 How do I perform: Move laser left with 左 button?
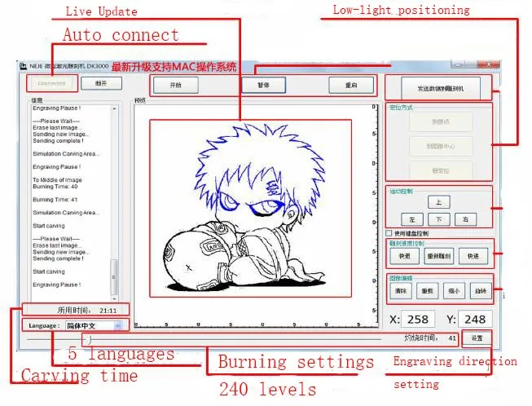coord(412,219)
